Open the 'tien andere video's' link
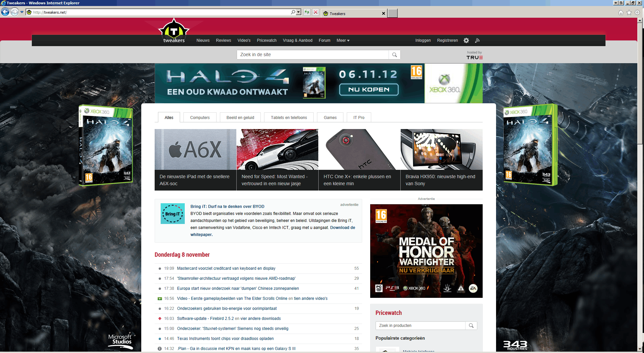The width and height of the screenshot is (644, 353). pos(311,299)
